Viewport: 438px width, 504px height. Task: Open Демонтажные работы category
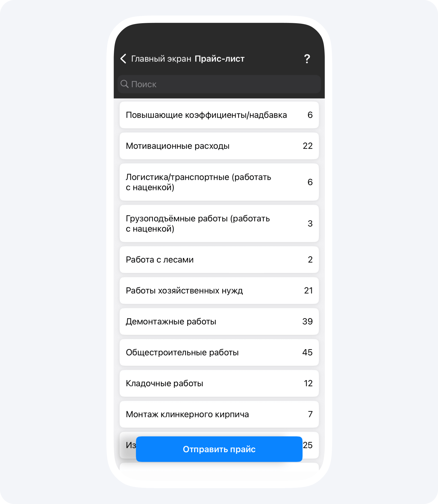click(x=219, y=321)
